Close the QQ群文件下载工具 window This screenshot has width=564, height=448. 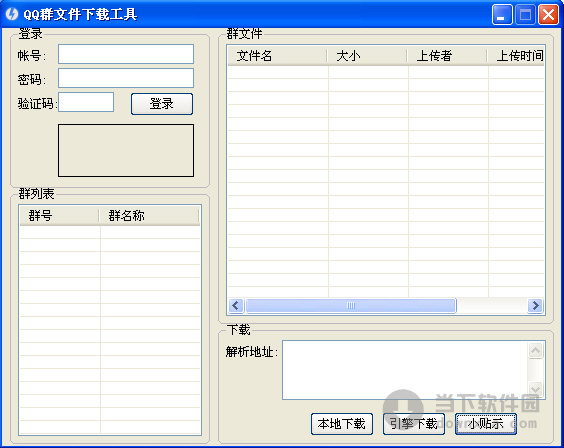[x=548, y=15]
